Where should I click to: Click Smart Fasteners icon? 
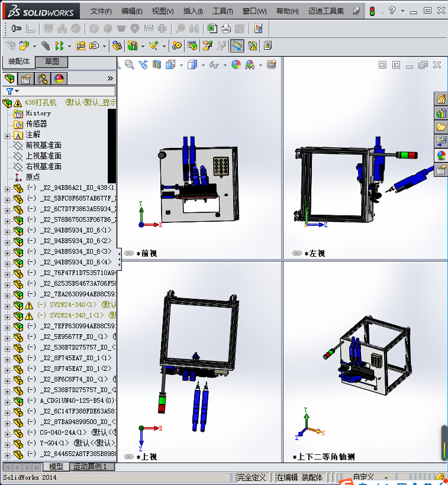[x=80, y=46]
